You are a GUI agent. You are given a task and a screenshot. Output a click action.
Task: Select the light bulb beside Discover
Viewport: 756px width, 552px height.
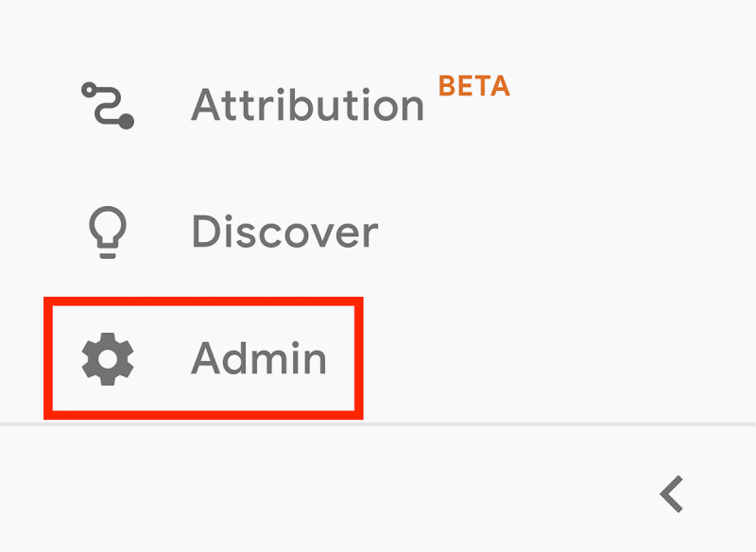[x=108, y=233]
